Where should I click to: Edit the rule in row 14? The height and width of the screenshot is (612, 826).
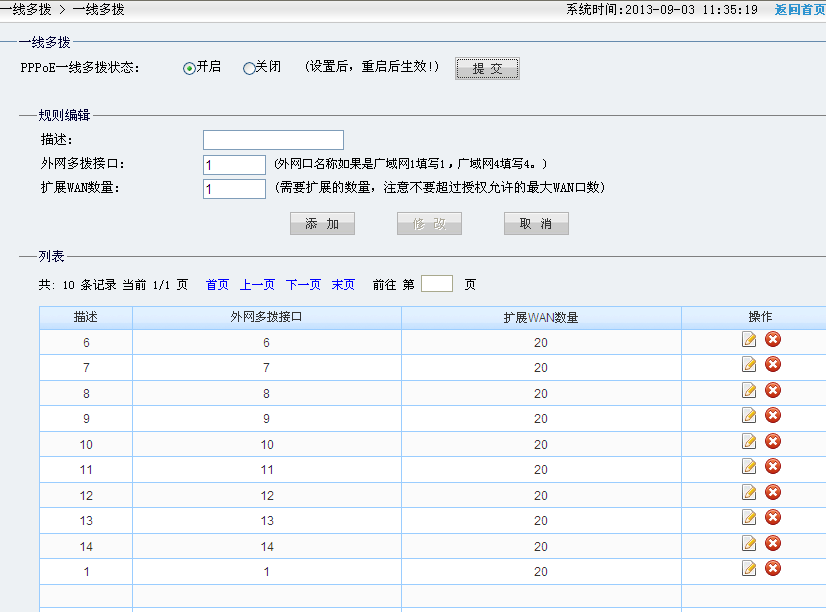point(749,543)
